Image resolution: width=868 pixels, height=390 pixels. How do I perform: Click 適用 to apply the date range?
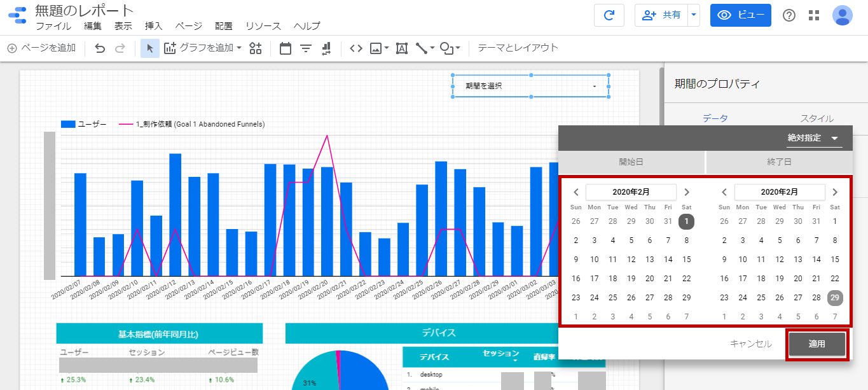point(817,344)
